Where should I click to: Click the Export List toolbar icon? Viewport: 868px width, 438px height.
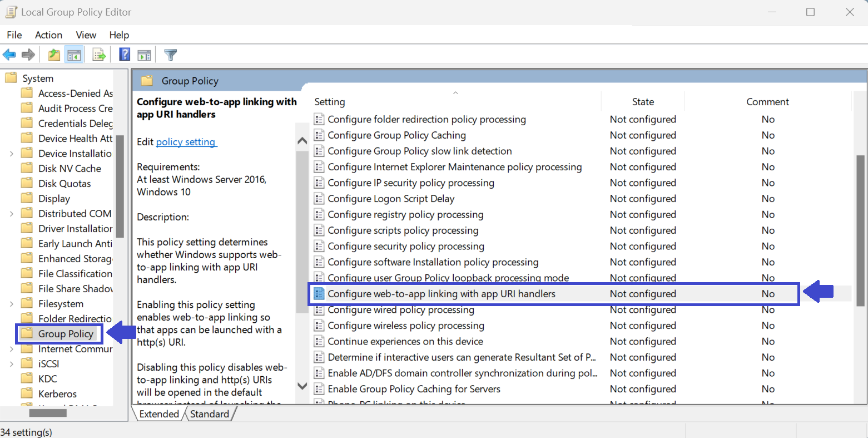pyautogui.click(x=99, y=55)
